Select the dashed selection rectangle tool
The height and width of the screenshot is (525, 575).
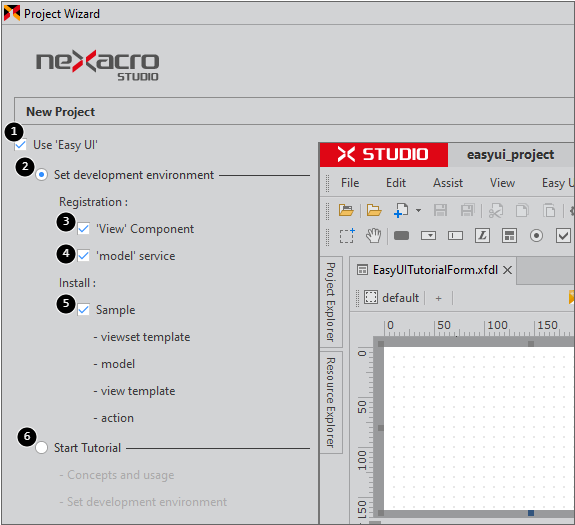point(347,236)
